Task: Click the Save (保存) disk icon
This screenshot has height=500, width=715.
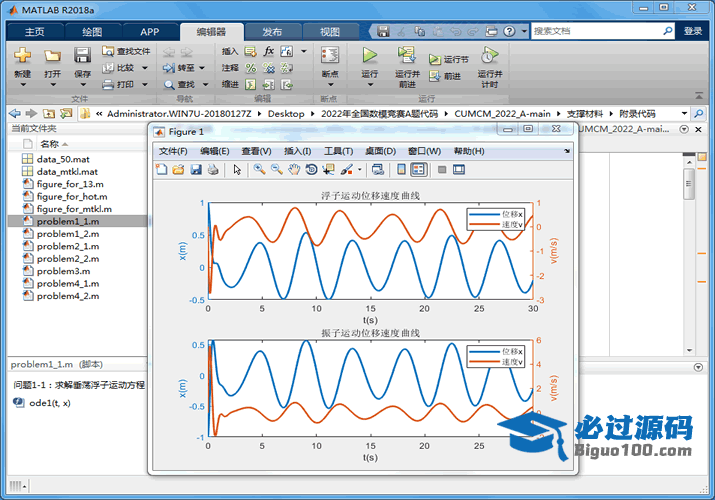Action: (83, 55)
